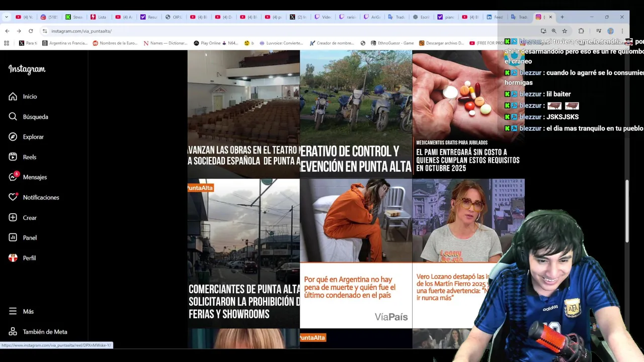Open the 'Para ti' X bookmark
The image size is (644, 362).
point(28,43)
